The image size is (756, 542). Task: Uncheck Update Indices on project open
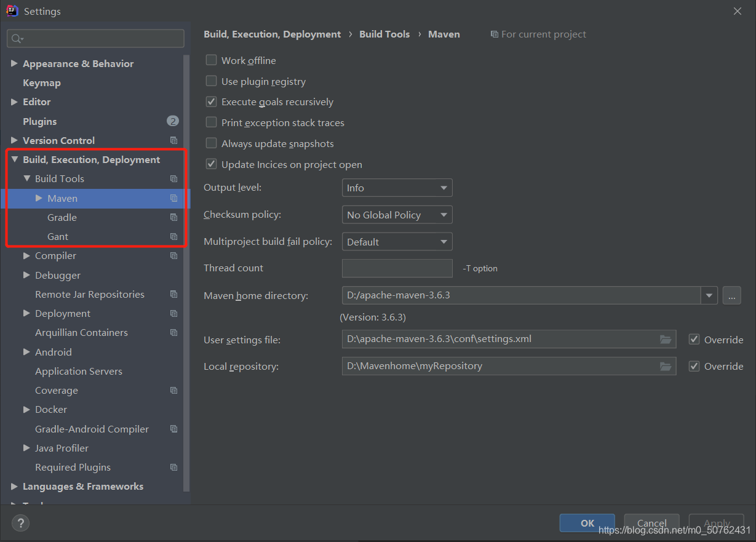[x=211, y=164]
